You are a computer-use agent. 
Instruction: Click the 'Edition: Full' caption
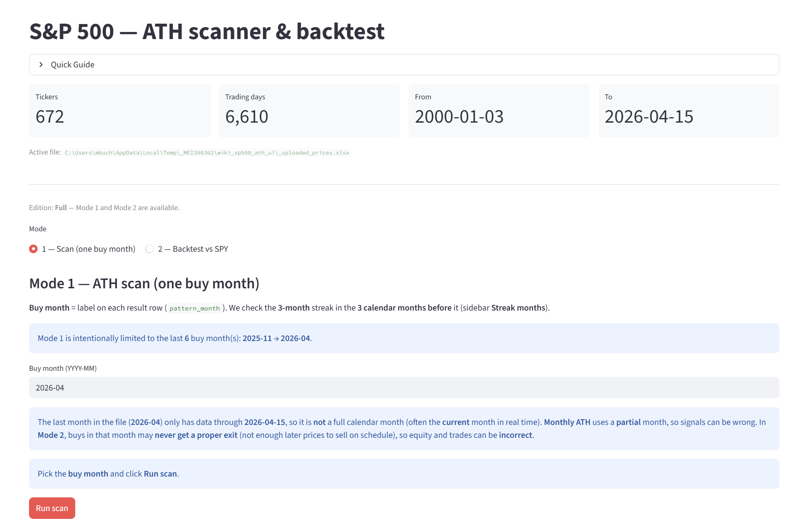coord(104,208)
